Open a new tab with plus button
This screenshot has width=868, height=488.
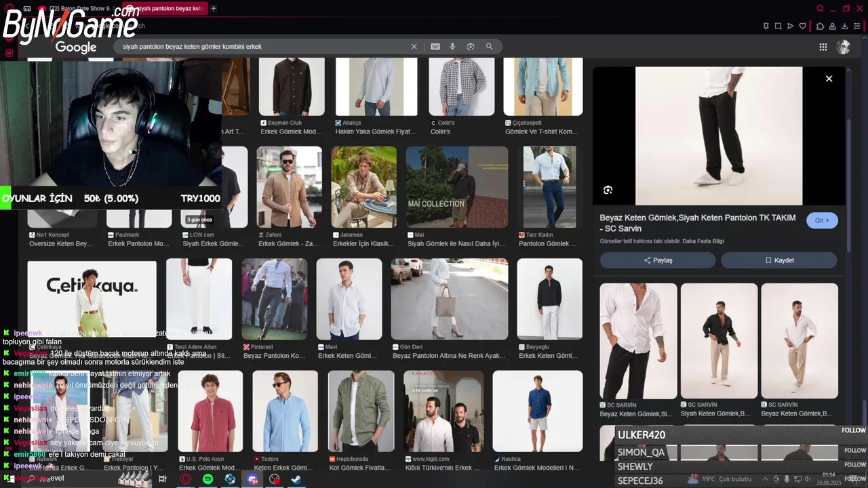click(214, 8)
